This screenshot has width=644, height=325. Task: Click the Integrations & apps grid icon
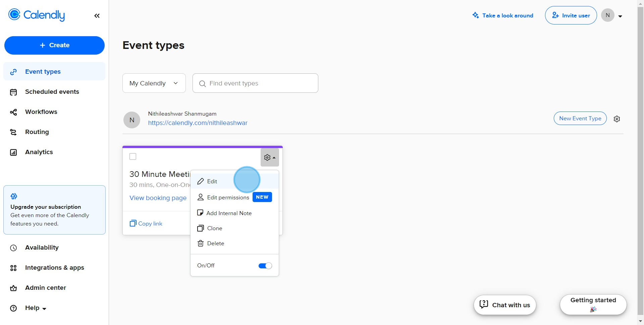(x=13, y=268)
